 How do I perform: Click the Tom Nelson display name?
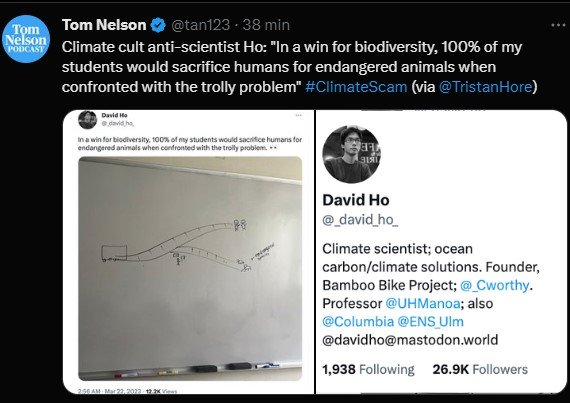[104, 25]
